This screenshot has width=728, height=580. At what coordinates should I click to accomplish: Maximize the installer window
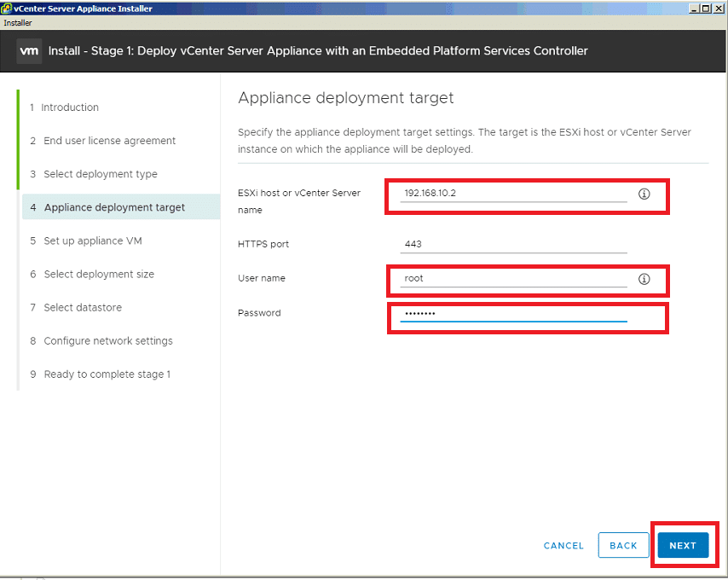point(706,9)
